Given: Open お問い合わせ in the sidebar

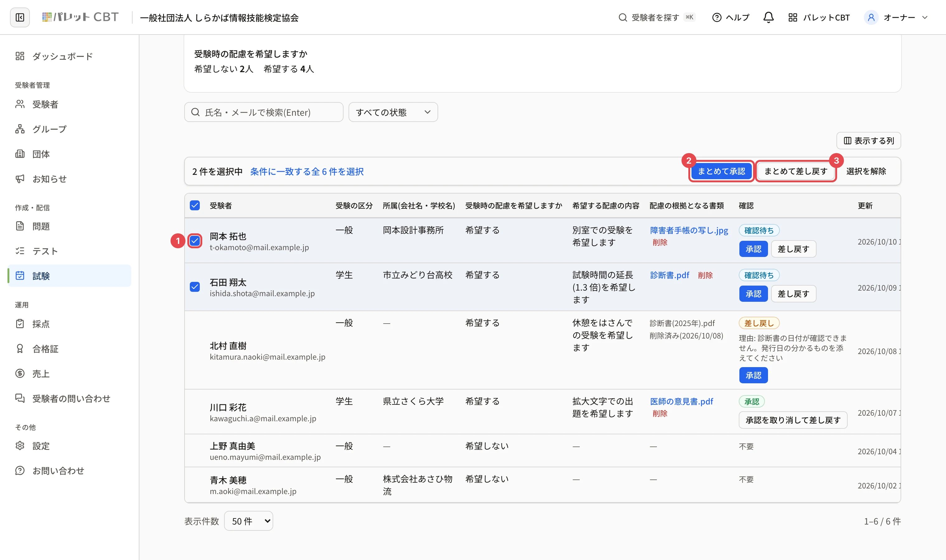Looking at the screenshot, I should 69,471.
